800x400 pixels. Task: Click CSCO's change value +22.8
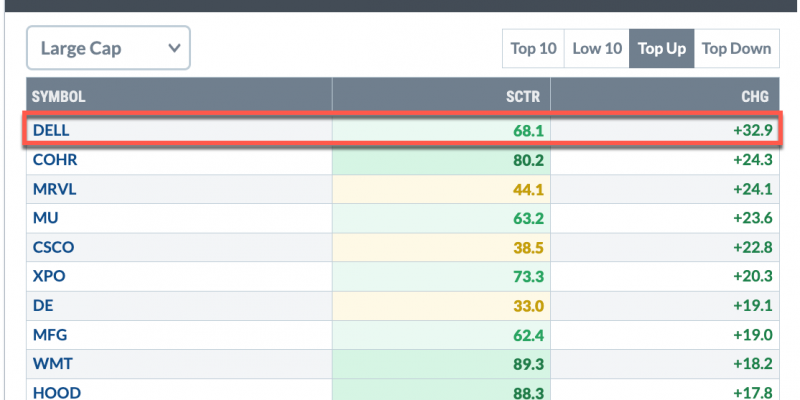(753, 247)
